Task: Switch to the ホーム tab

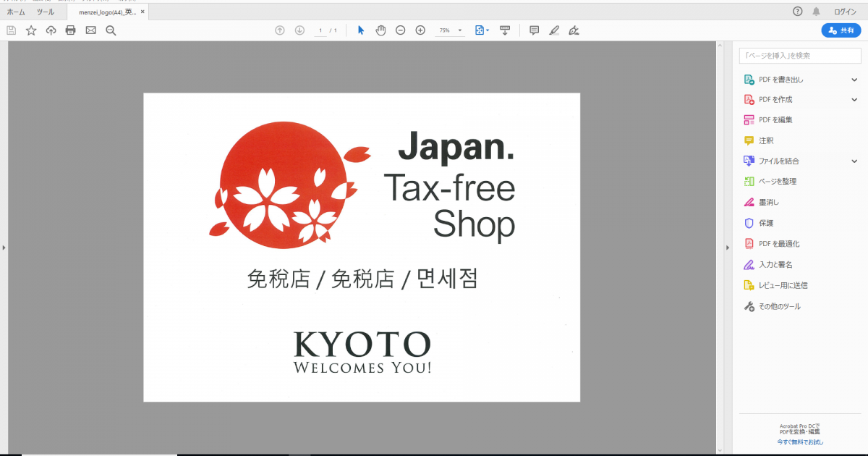Action: click(16, 12)
